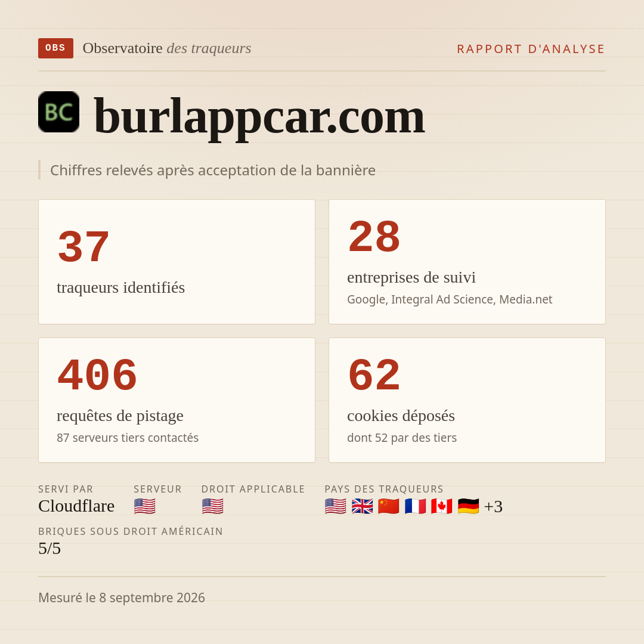Click the US flag under Droit applicable
The image size is (644, 644).
pos(213,506)
